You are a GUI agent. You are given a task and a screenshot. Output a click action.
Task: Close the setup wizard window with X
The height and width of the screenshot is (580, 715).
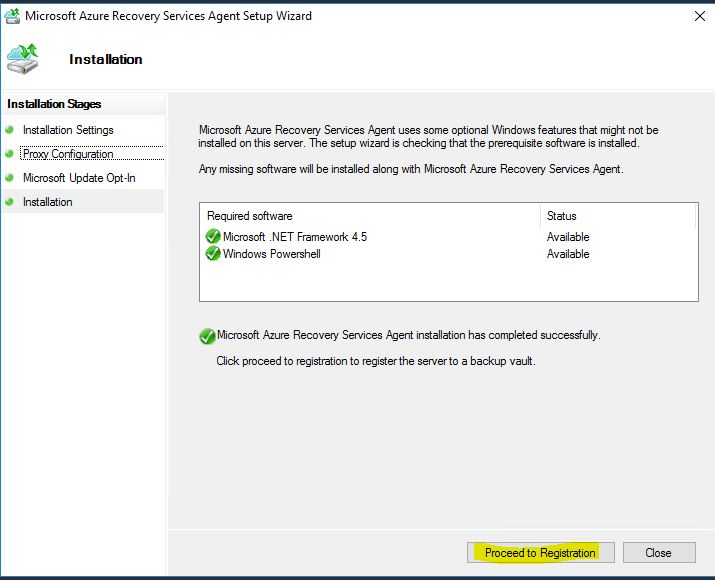[x=700, y=16]
